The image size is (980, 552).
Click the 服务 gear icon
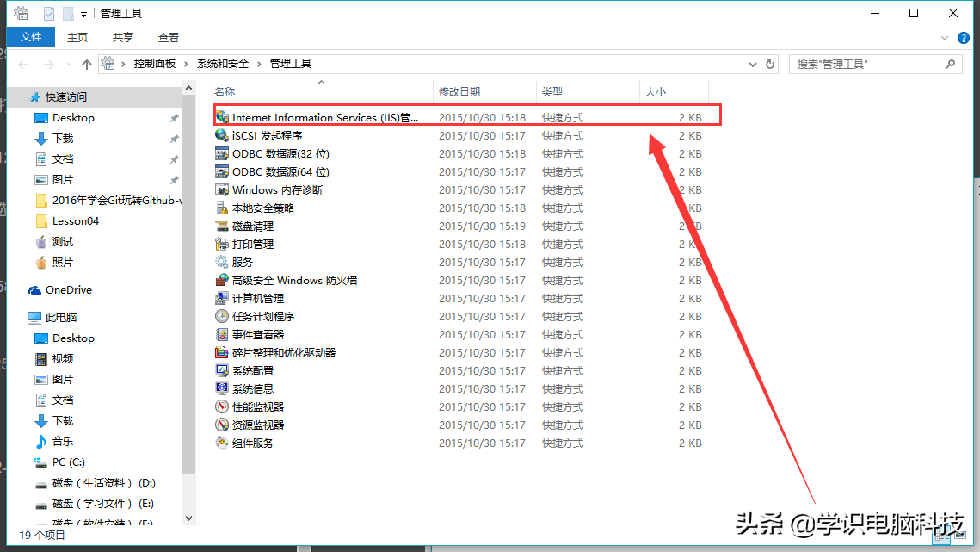222,263
